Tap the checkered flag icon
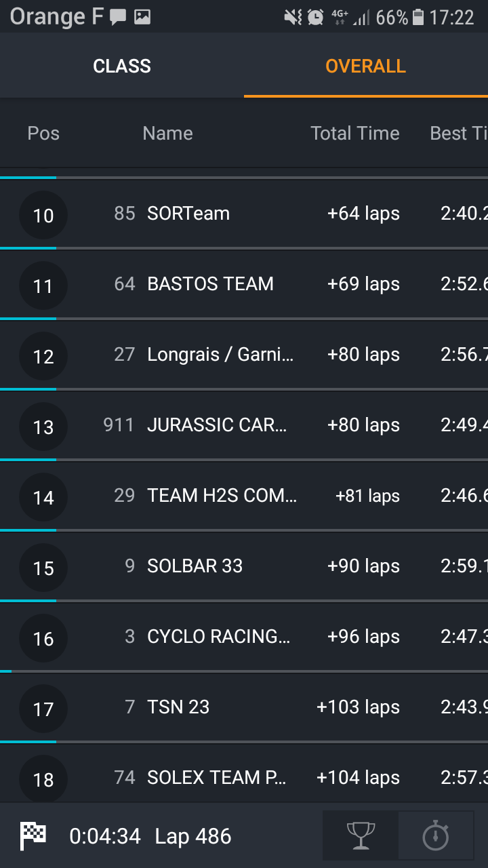This screenshot has width=488, height=868. 33,835
